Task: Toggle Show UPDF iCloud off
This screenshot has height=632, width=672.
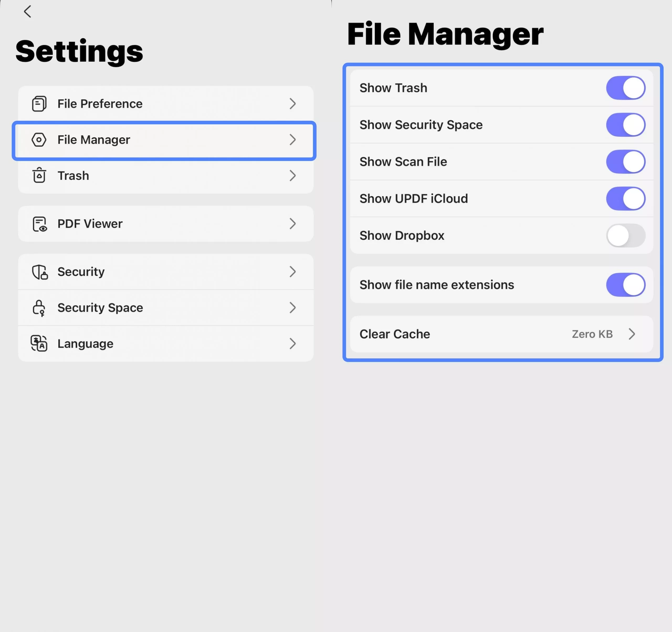Action: click(625, 199)
